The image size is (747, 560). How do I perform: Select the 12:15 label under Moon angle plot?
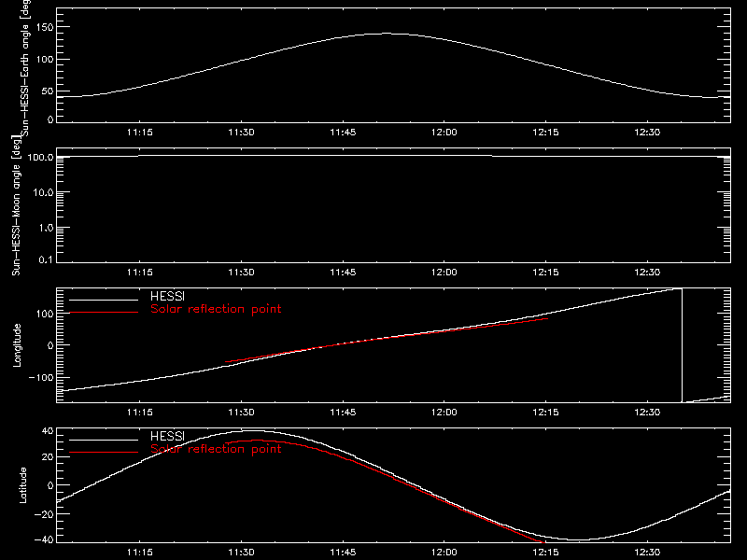click(x=545, y=273)
